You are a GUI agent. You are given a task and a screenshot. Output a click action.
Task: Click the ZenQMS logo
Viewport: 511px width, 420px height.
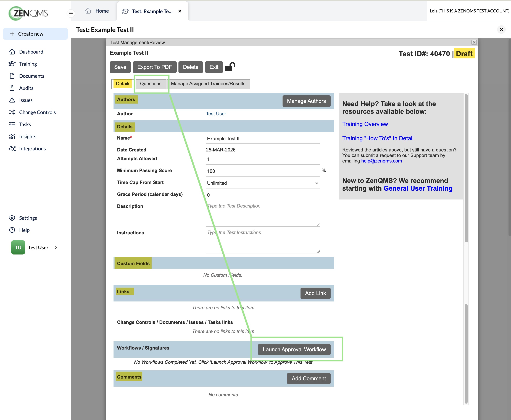point(28,13)
